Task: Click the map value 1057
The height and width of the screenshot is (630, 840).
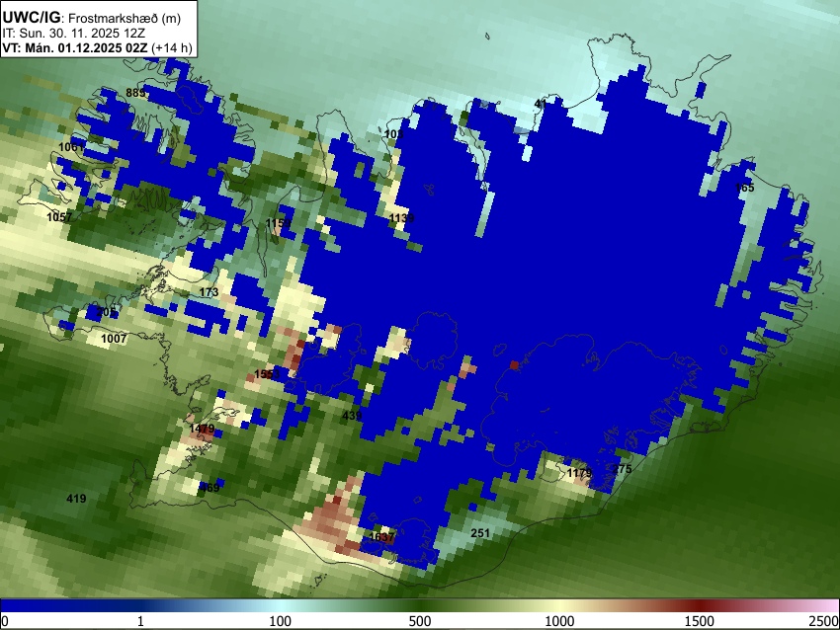Action: point(59,217)
